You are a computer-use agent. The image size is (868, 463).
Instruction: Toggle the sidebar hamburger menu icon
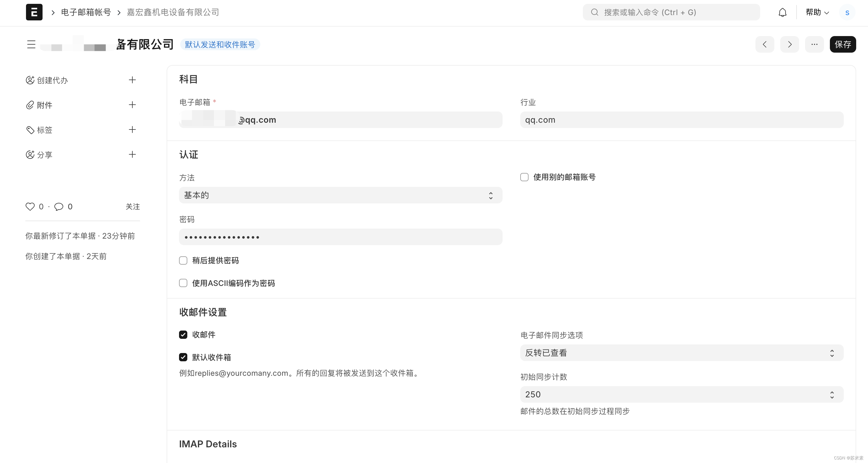[x=31, y=45]
